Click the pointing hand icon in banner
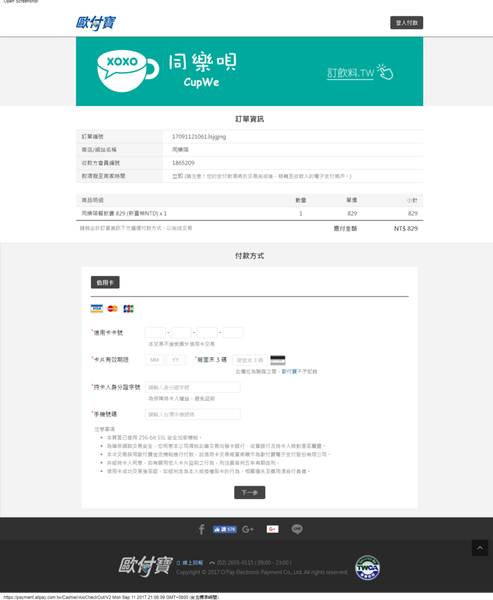Viewport: 493px width, 600px height. tap(385, 72)
